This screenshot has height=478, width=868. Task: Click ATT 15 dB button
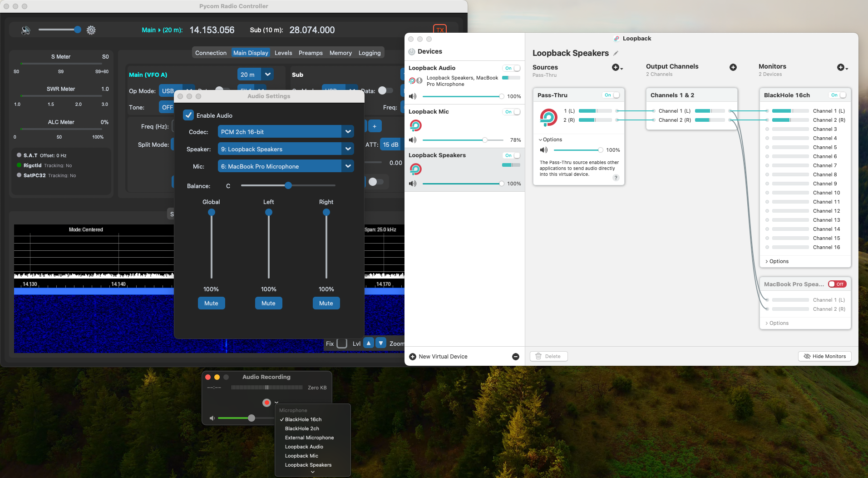[x=390, y=144]
